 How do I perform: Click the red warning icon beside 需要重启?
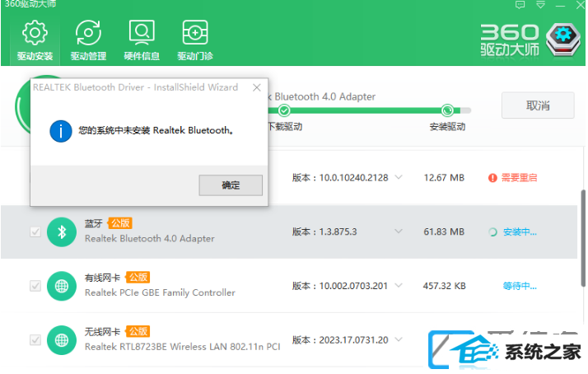click(492, 178)
